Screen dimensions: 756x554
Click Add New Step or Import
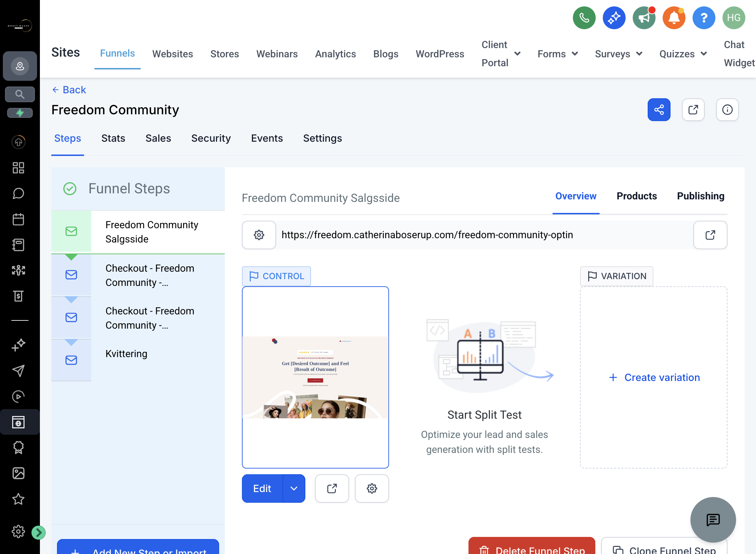(138, 547)
